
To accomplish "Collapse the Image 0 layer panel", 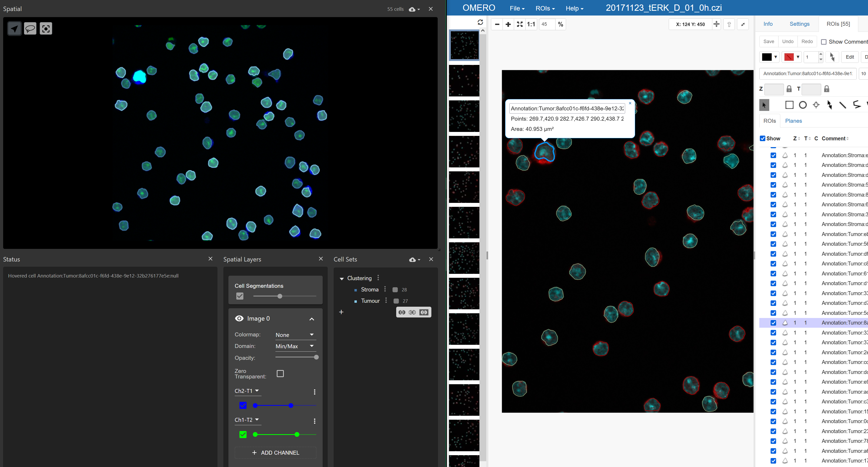I will pos(312,319).
